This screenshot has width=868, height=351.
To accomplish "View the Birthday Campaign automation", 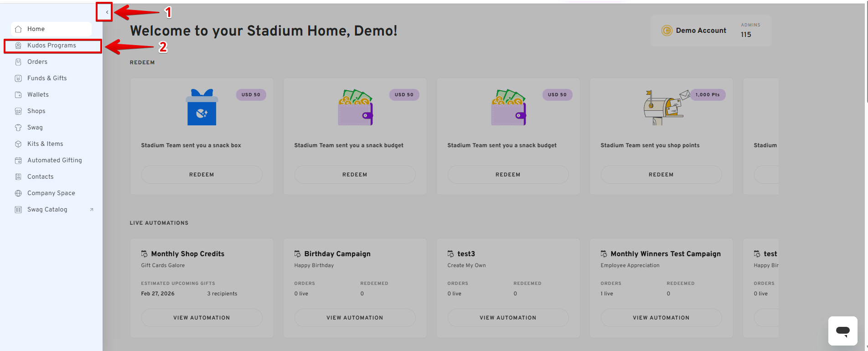I will pos(355,318).
